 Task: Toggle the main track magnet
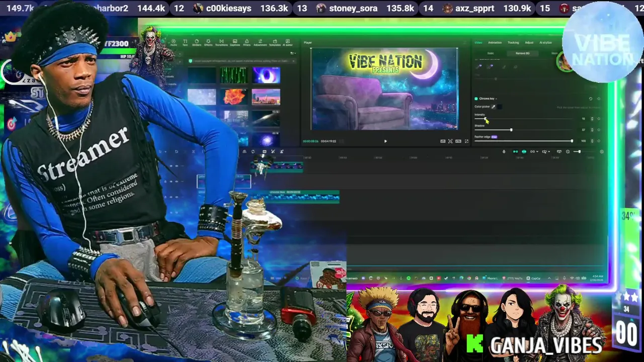pyautogui.click(x=515, y=151)
